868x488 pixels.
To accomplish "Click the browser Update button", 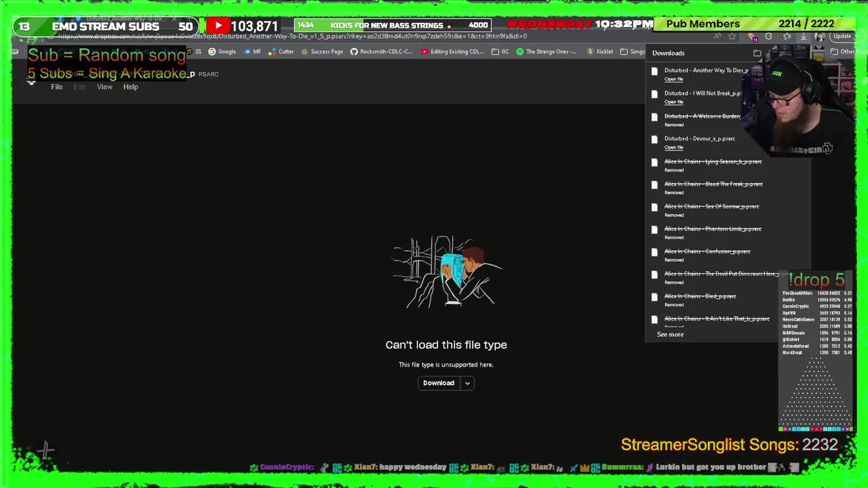I will coord(842,37).
